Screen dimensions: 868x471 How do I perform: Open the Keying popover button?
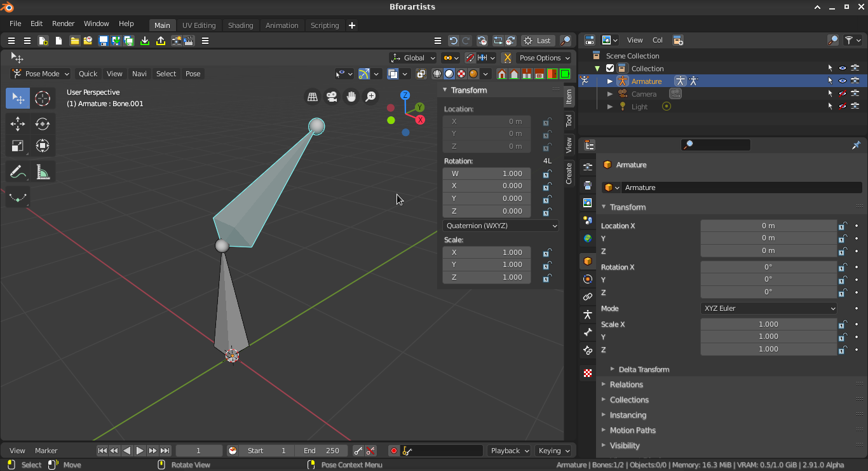pos(553,451)
